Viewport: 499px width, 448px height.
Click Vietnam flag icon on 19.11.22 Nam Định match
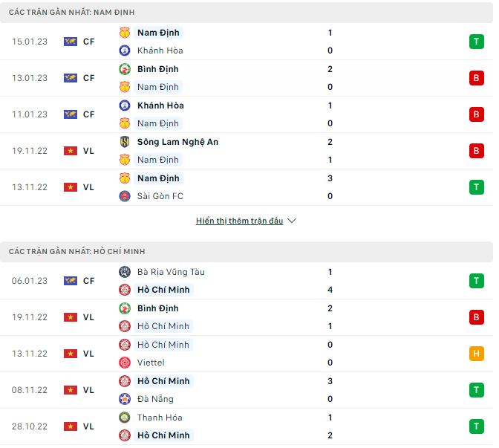(71, 151)
